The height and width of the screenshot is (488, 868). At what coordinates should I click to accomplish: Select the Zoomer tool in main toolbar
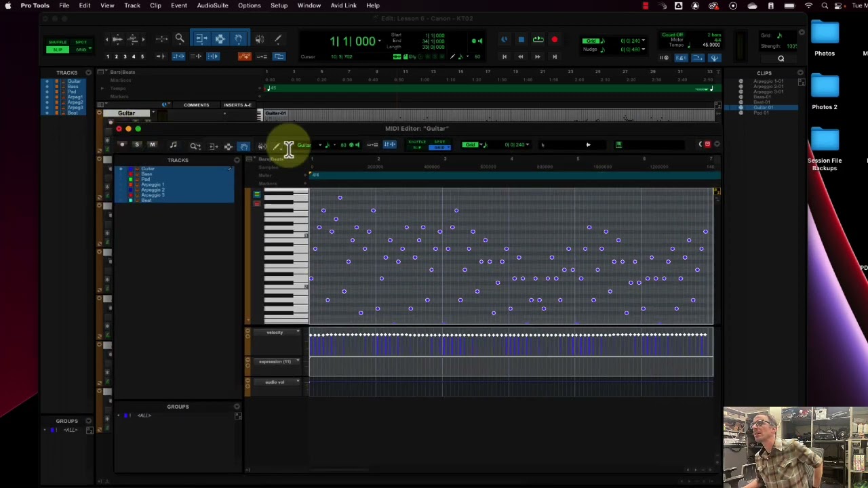[180, 39]
